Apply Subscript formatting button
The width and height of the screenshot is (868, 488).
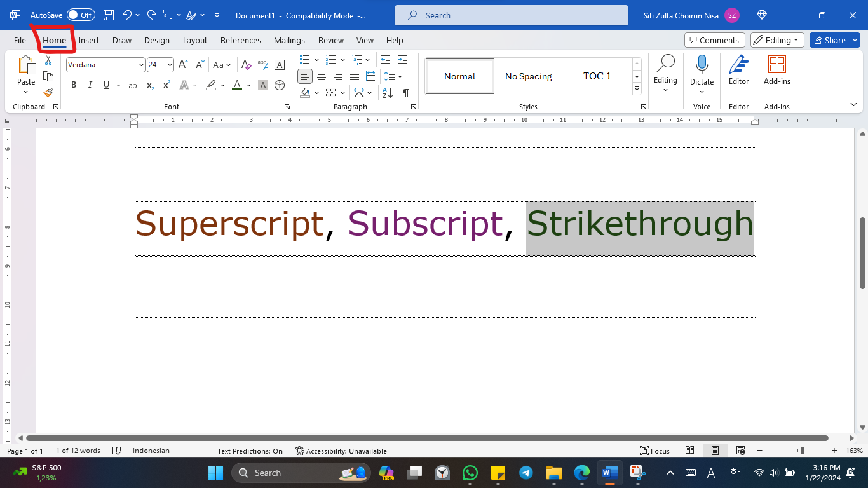[150, 85]
